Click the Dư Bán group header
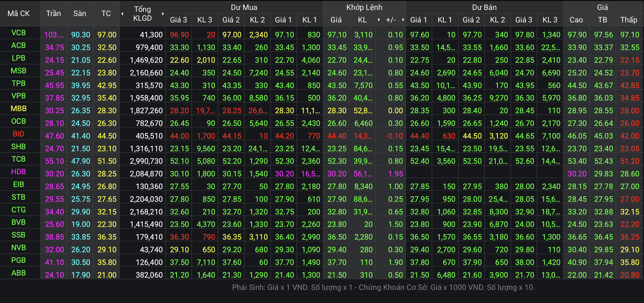 point(484,7)
